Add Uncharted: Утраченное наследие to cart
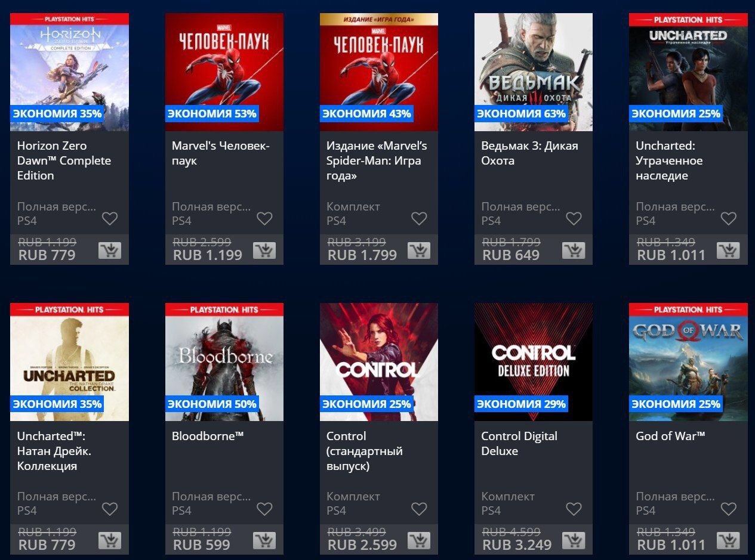The image size is (755, 560). click(728, 250)
